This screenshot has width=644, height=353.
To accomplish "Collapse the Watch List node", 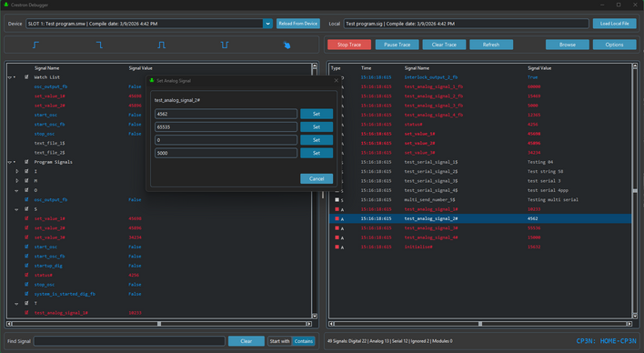I will [x=10, y=77].
